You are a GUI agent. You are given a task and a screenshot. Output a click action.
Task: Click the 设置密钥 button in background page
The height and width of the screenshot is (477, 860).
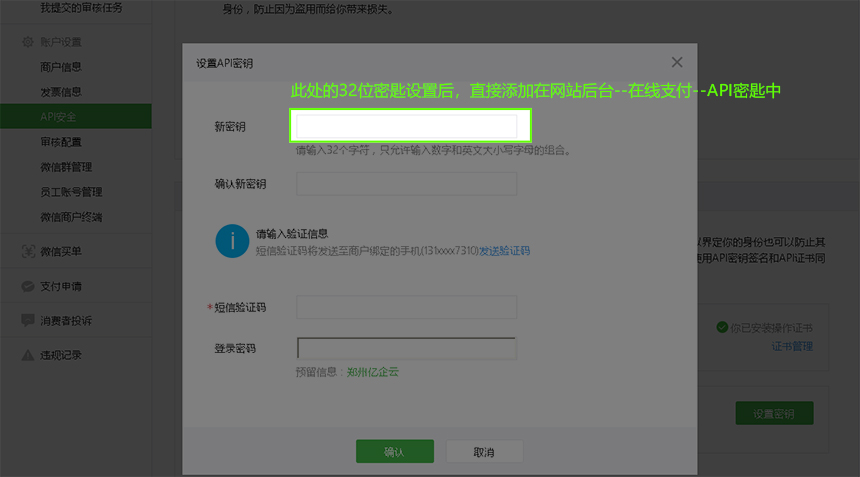click(x=774, y=413)
